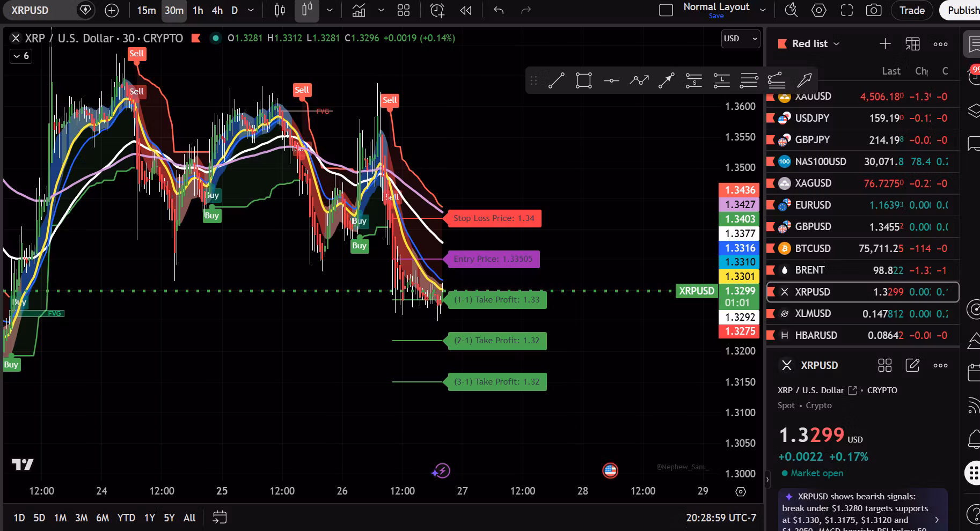Toggle the red flag on XAUUSD row
Screen dimensions: 980x531
(x=771, y=97)
